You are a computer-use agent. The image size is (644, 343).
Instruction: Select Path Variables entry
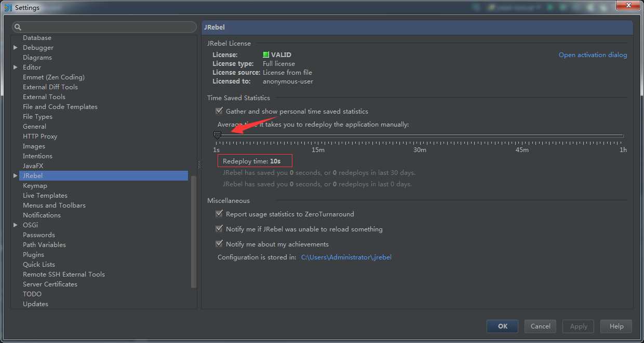coord(44,244)
